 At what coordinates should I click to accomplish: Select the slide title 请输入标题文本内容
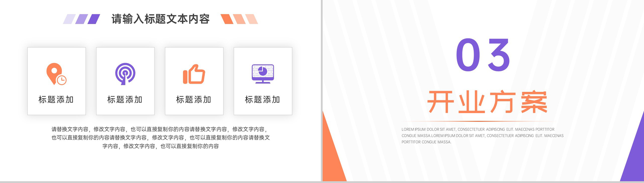[x=161, y=19]
